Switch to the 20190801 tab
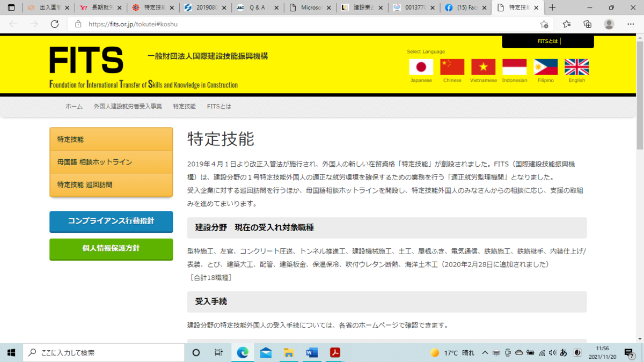Image resolution: width=644 pixels, height=362 pixels. click(x=204, y=8)
